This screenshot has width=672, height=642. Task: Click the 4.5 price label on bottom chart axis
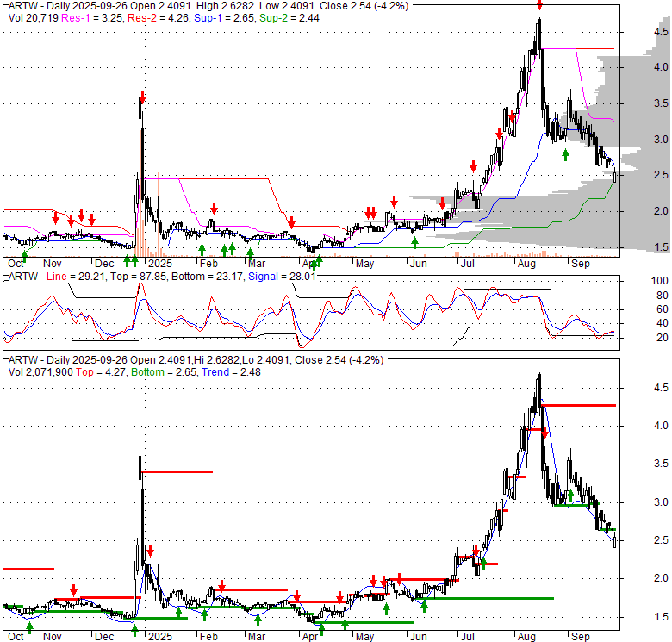point(661,389)
